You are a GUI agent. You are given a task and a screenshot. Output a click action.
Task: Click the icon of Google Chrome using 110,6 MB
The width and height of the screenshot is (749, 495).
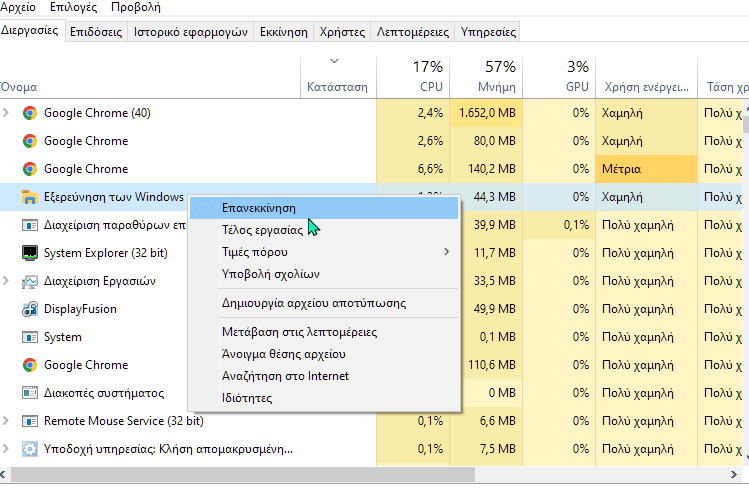(30, 365)
